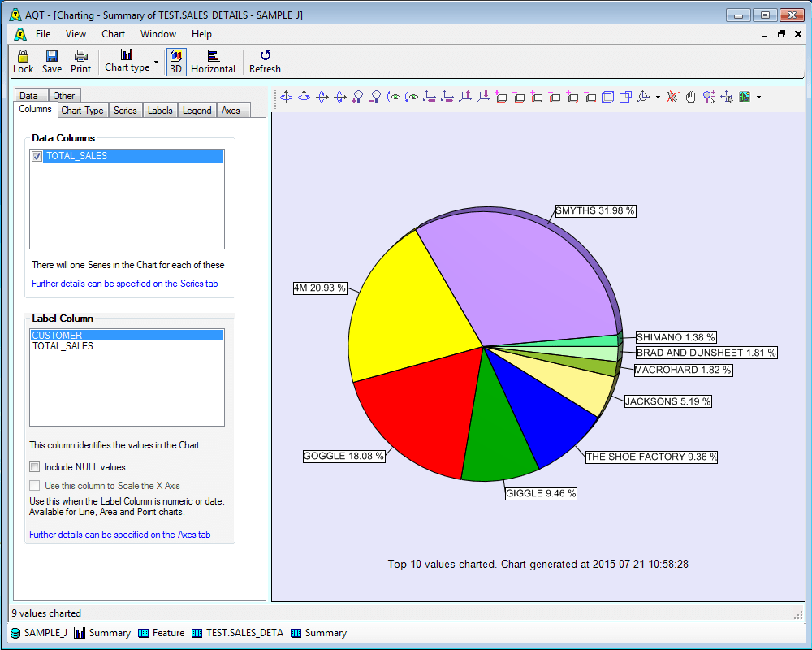Viewport: 812px width, 650px height.
Task: Switch to the Chart Type tab
Action: [82, 110]
